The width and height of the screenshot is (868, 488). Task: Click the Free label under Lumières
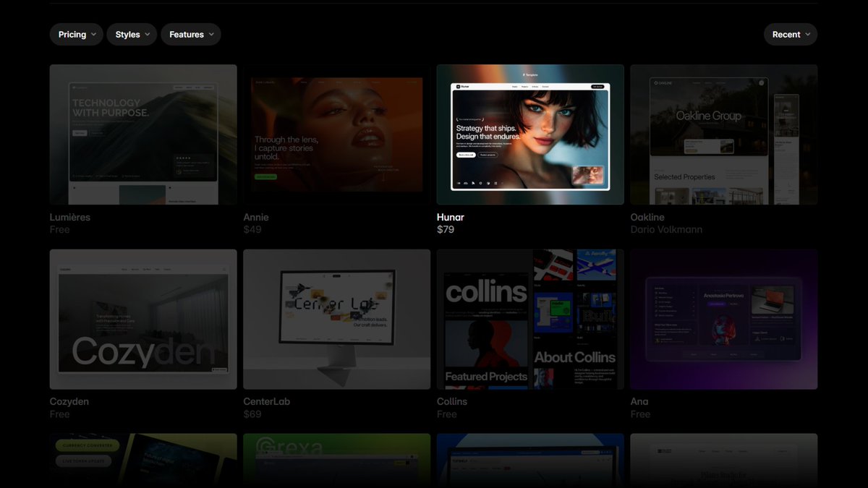tap(60, 230)
